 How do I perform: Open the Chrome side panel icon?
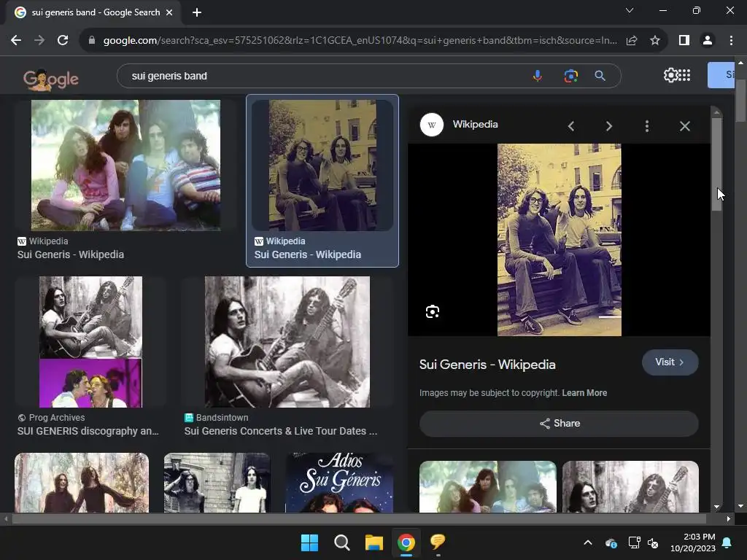(684, 41)
